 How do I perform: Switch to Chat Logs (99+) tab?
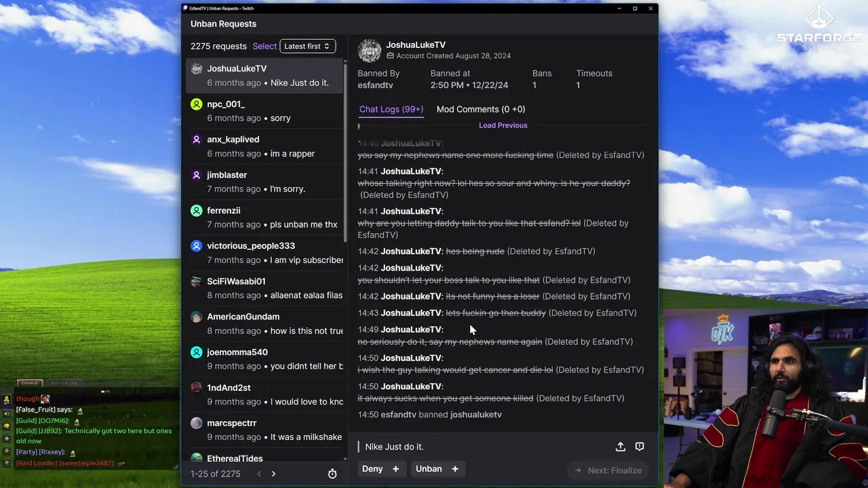[x=391, y=109]
